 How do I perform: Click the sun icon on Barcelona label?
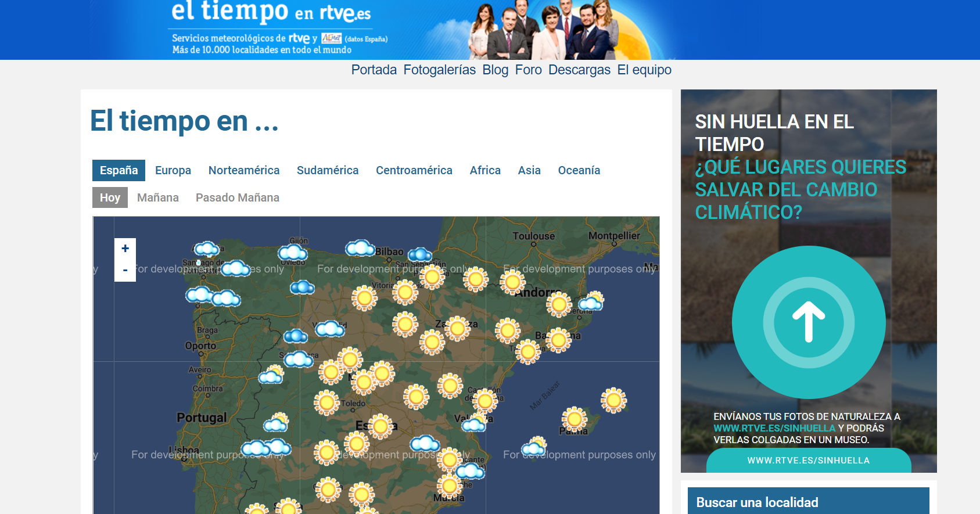click(x=559, y=340)
